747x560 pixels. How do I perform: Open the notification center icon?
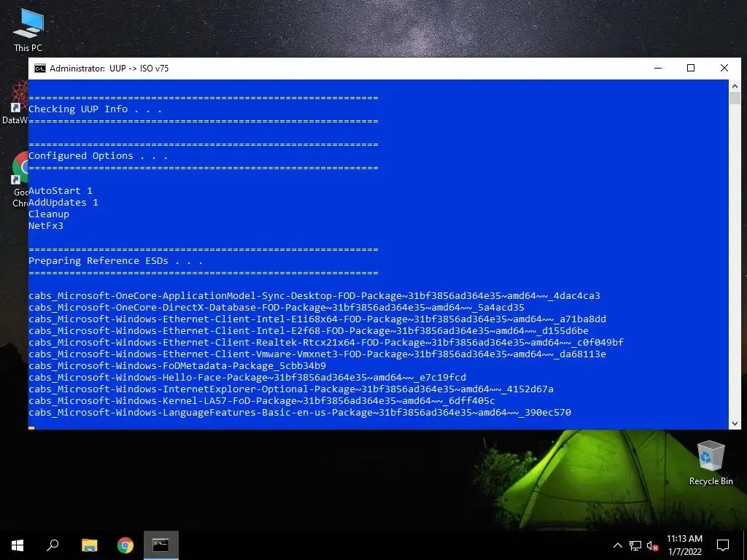pyautogui.click(x=723, y=545)
